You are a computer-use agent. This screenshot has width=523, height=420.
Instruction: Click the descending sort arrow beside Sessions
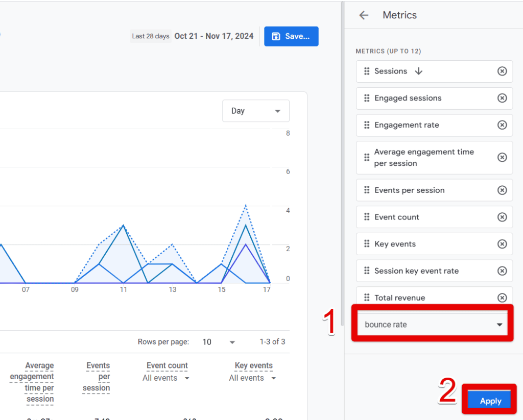(x=419, y=71)
